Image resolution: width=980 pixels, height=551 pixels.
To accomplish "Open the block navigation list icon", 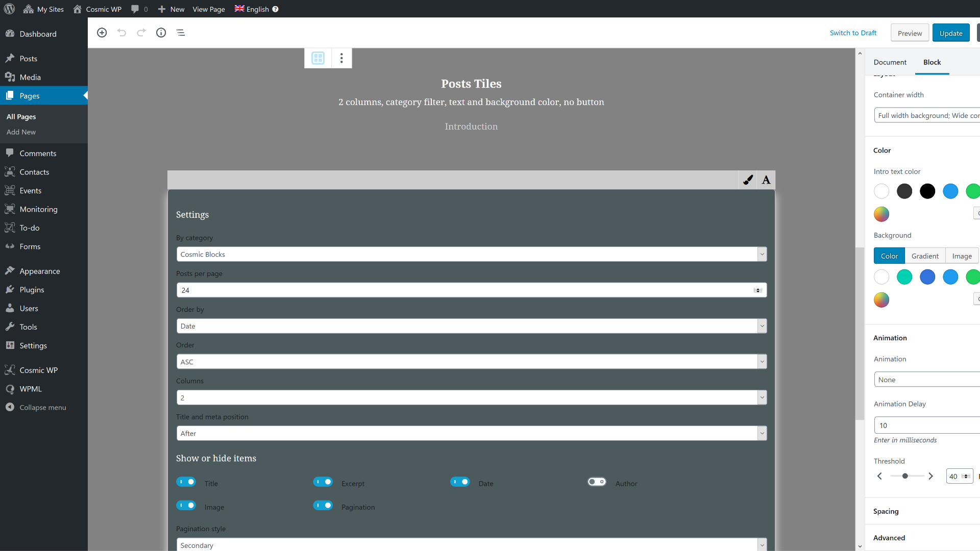I will (181, 33).
